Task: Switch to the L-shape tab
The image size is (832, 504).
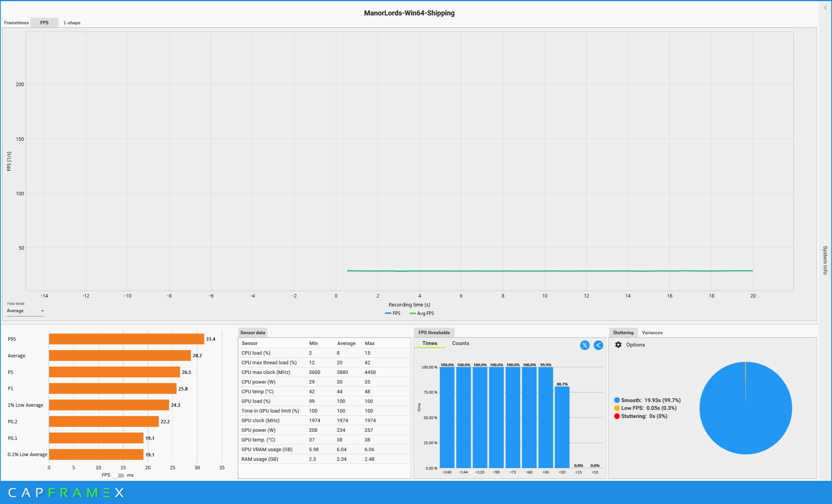Action: [x=72, y=23]
